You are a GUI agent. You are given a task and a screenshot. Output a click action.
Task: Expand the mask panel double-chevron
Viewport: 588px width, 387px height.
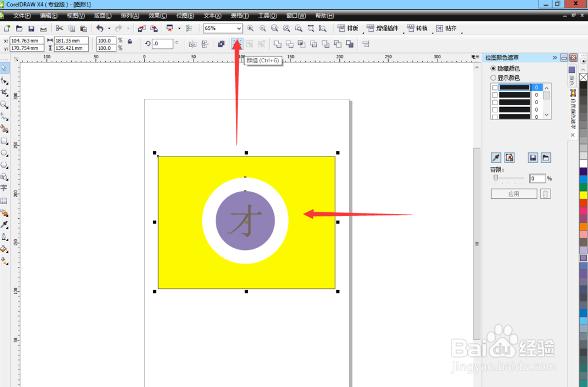pos(554,58)
